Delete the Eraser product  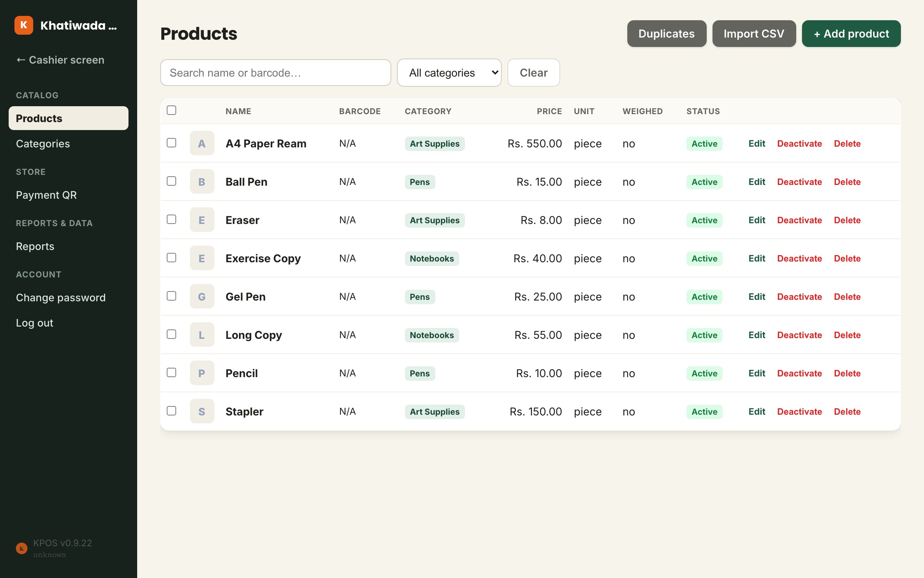click(847, 220)
